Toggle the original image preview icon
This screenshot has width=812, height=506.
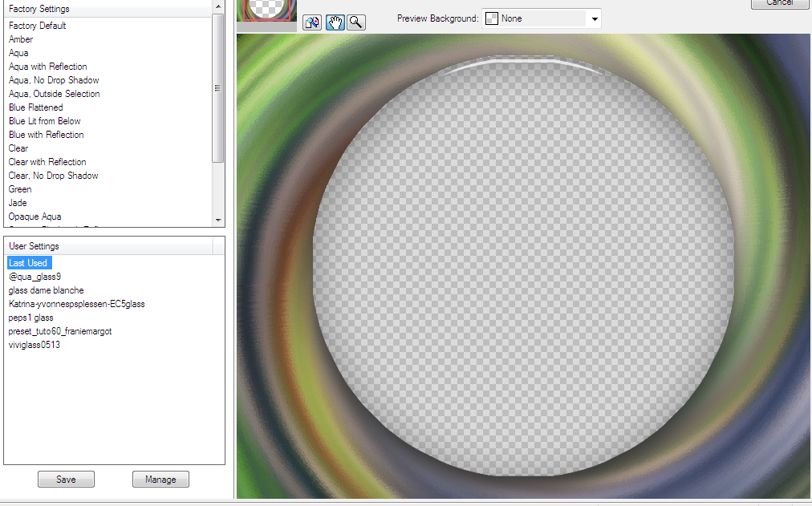coord(312,22)
